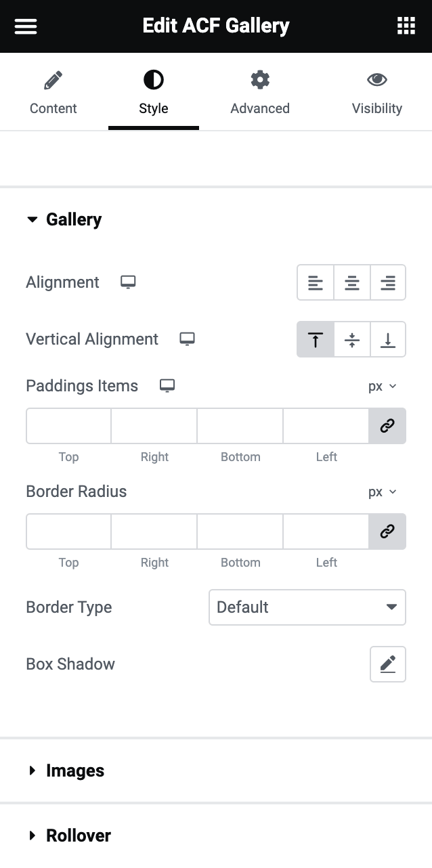432x868 pixels.
Task: Open the widgets grid panel
Action: click(x=406, y=26)
